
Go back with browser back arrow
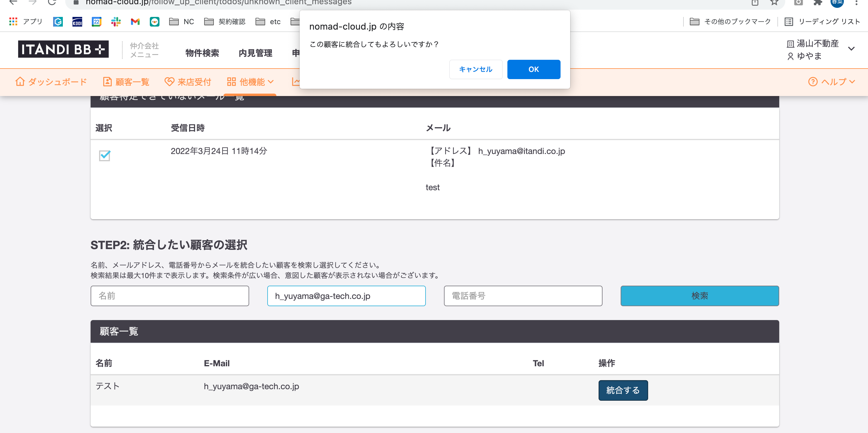click(13, 2)
